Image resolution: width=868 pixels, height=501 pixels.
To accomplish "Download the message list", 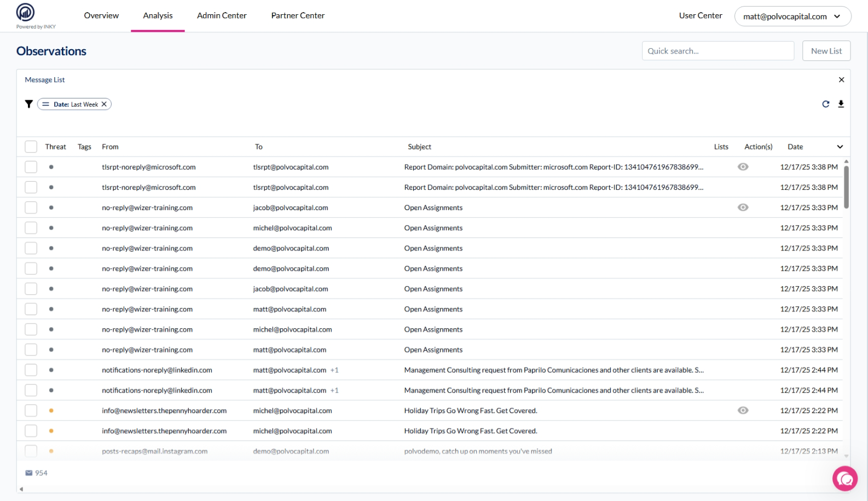I will tap(841, 104).
